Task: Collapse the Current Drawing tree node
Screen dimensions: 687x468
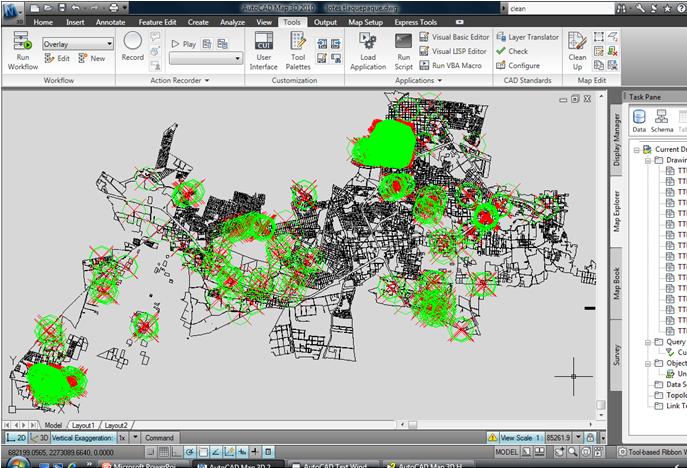Action: click(x=636, y=150)
